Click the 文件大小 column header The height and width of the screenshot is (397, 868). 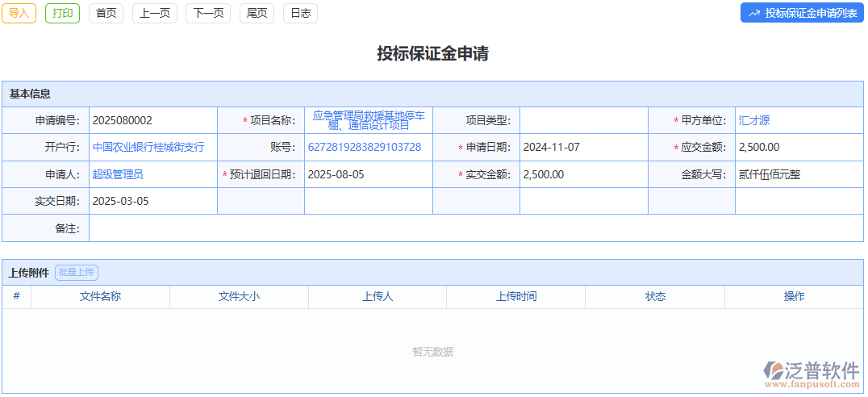[239, 296]
